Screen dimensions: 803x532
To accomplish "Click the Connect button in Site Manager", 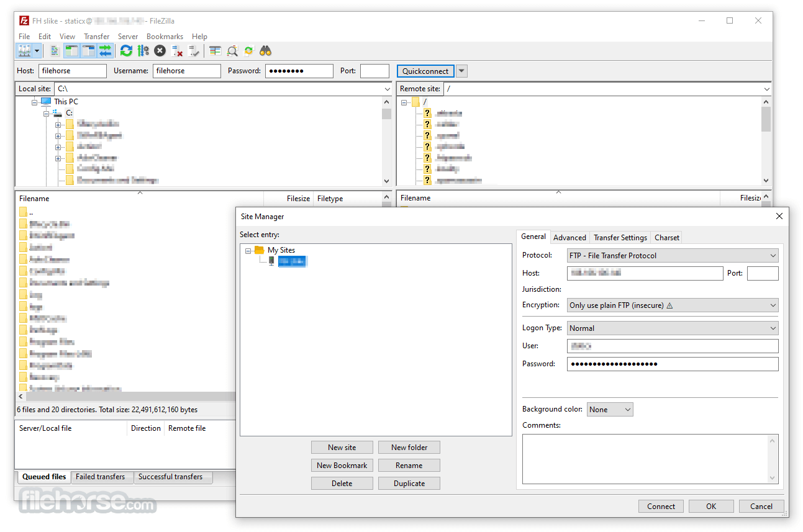I will coord(661,506).
